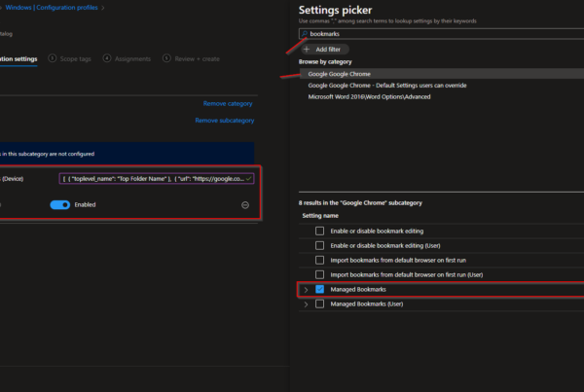Check Import bookmarks from default browser (User)

(x=319, y=275)
